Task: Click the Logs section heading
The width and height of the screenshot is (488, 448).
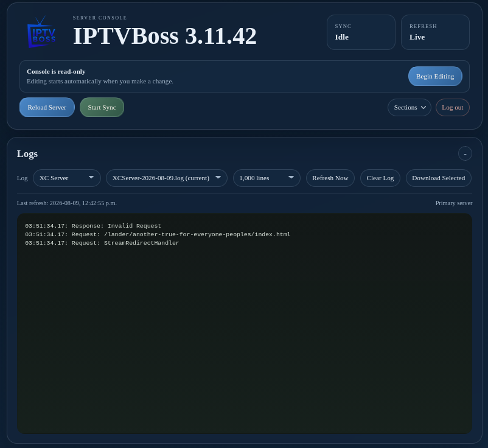Action: pos(27,154)
